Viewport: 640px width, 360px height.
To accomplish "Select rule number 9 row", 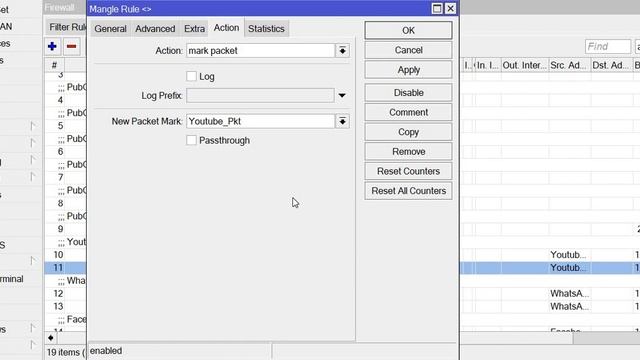I will click(65, 229).
